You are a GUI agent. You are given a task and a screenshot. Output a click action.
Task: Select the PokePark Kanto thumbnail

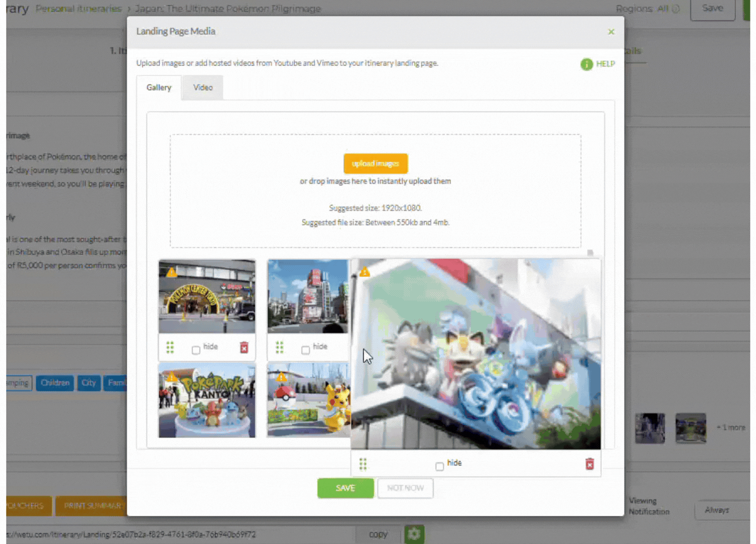pyautogui.click(x=207, y=400)
